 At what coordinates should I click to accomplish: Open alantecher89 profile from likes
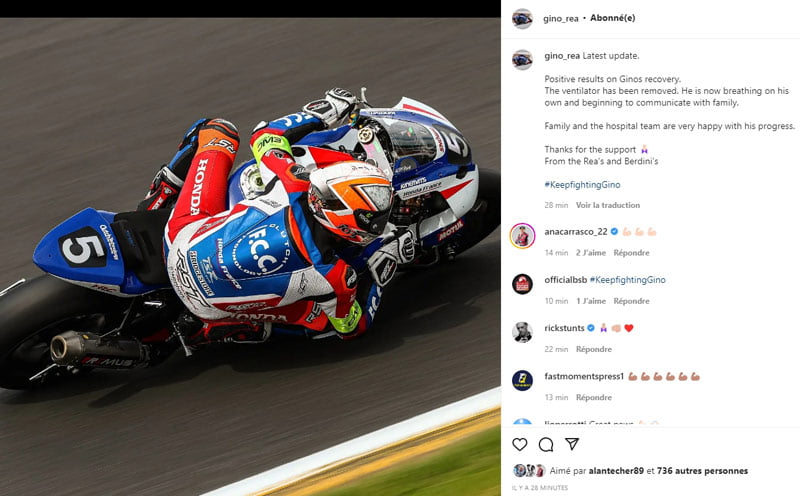(x=616, y=471)
